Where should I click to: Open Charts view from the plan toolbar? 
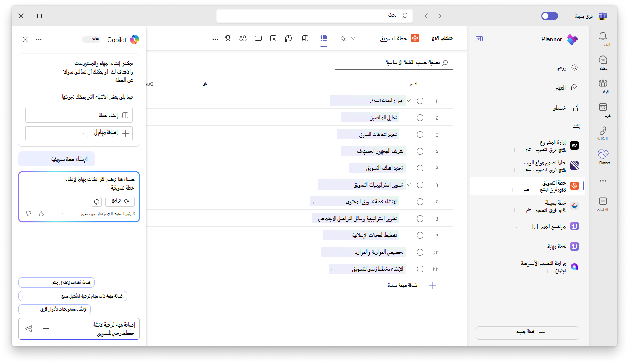[x=288, y=38]
